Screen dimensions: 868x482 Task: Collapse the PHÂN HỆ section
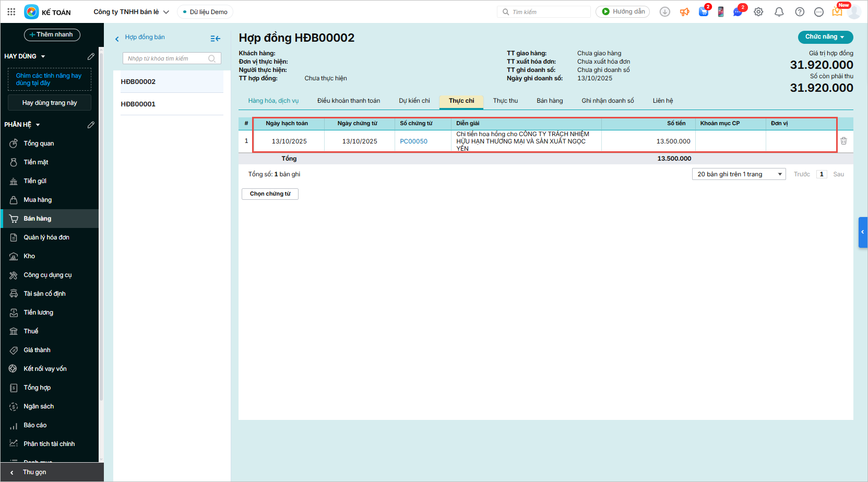[x=38, y=125]
